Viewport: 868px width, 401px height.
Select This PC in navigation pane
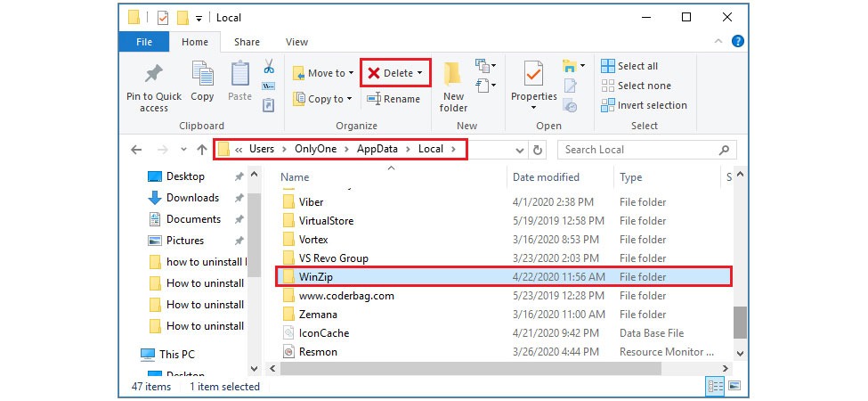pyautogui.click(x=176, y=355)
